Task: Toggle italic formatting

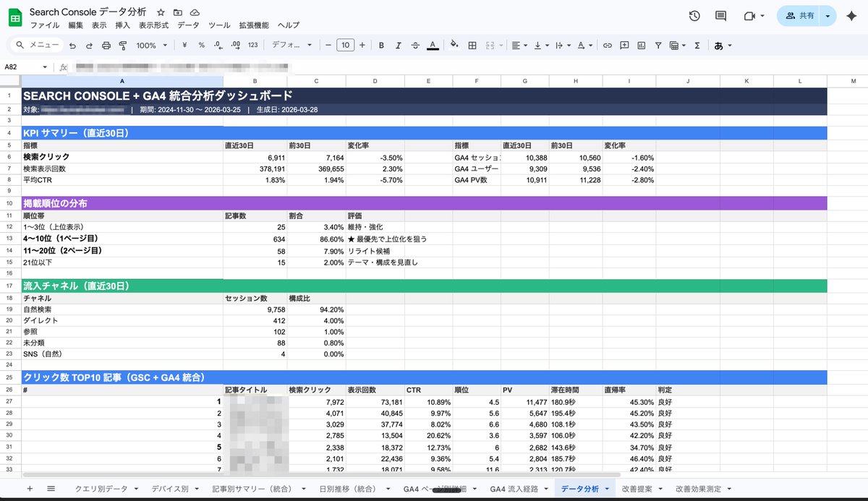Action: [398, 45]
